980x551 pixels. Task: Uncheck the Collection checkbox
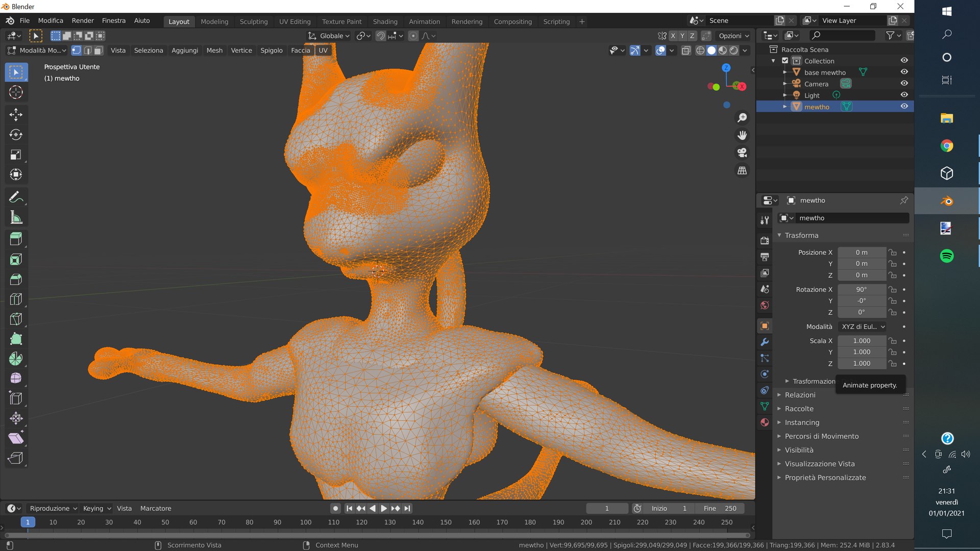785,61
